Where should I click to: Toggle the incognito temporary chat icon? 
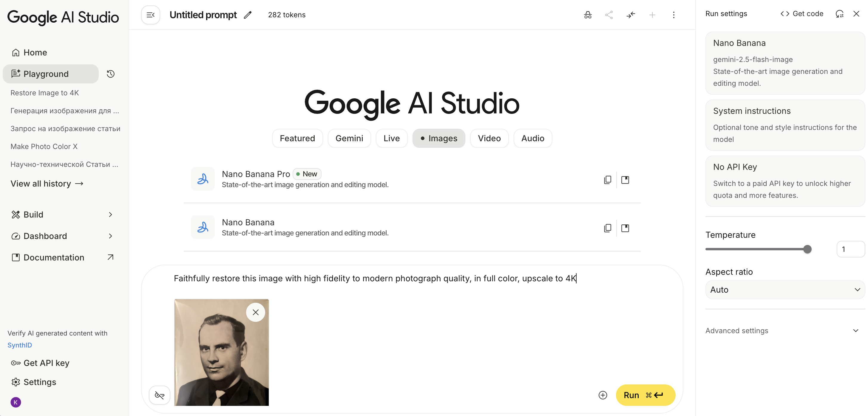point(587,15)
